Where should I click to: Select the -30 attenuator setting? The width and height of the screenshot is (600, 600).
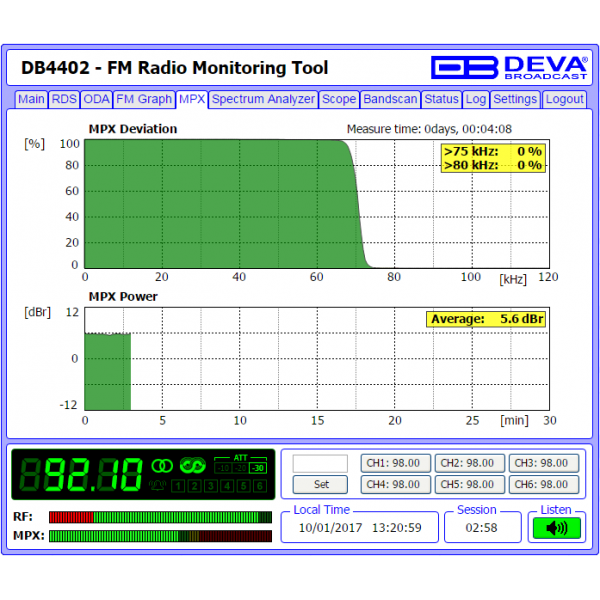point(258,468)
